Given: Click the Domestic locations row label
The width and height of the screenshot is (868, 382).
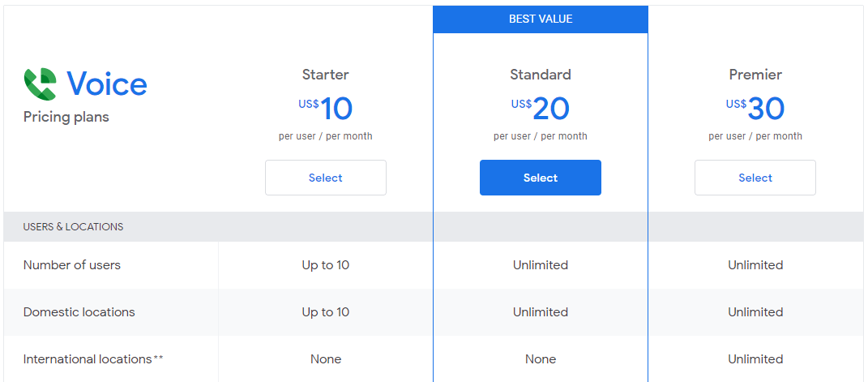Looking at the screenshot, I should tap(79, 312).
